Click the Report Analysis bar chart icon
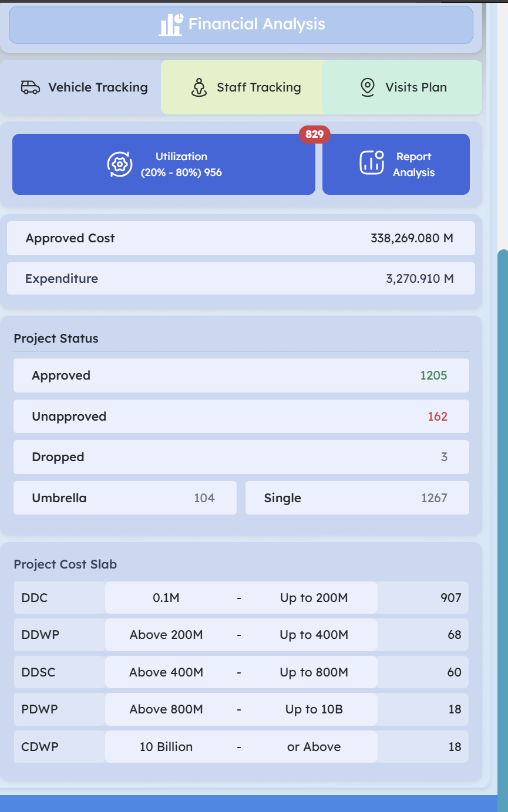508x812 pixels. pos(372,163)
